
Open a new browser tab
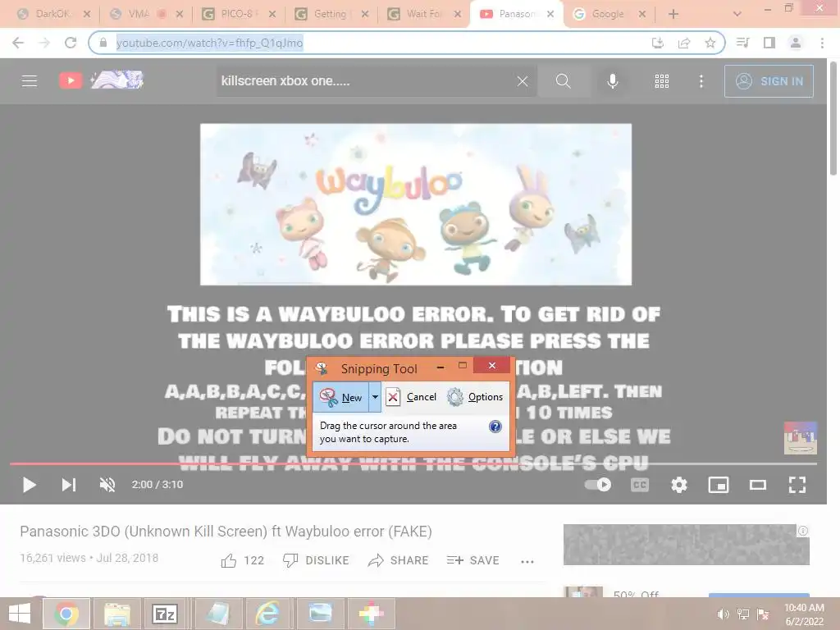point(673,14)
